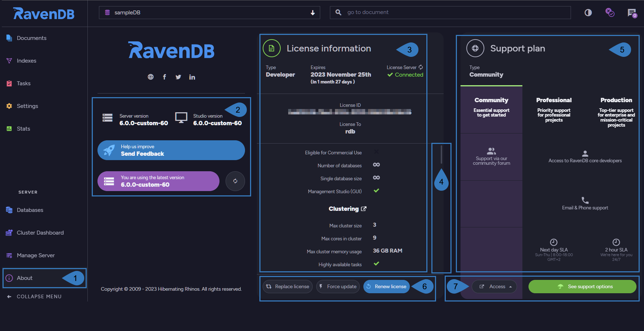Select the Production support plan heading

pyautogui.click(x=616, y=100)
